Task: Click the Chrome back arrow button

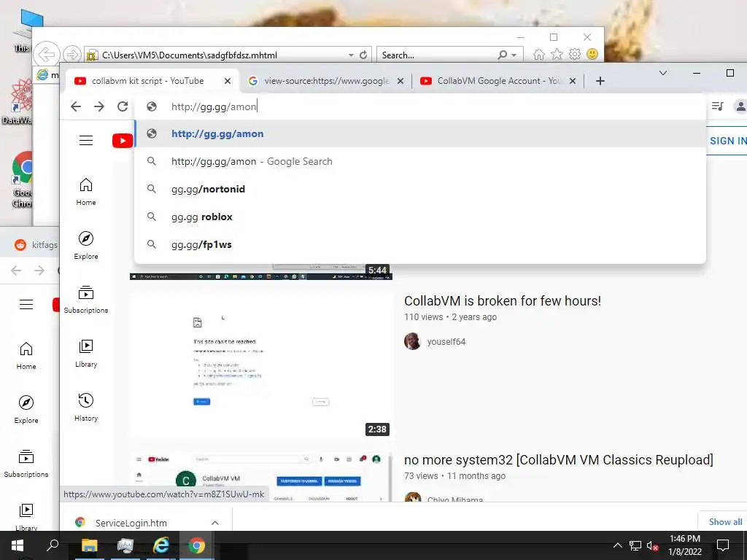Action: (76, 106)
